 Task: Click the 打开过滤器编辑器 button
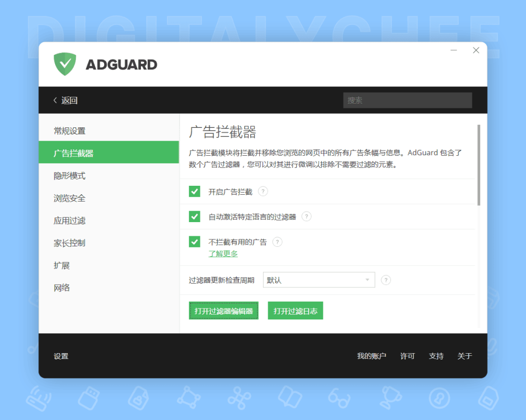click(x=224, y=311)
